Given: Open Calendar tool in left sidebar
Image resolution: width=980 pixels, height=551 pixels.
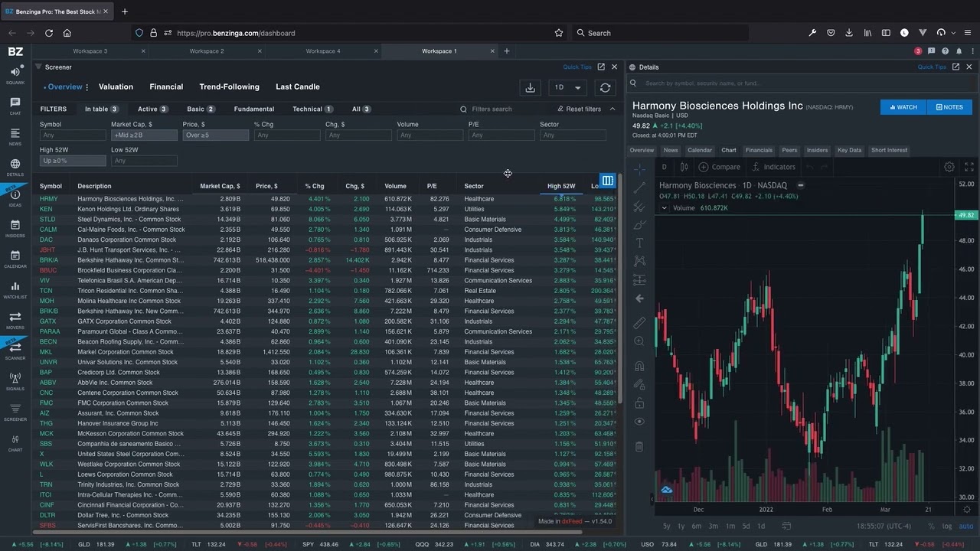Looking at the screenshot, I should tap(15, 259).
